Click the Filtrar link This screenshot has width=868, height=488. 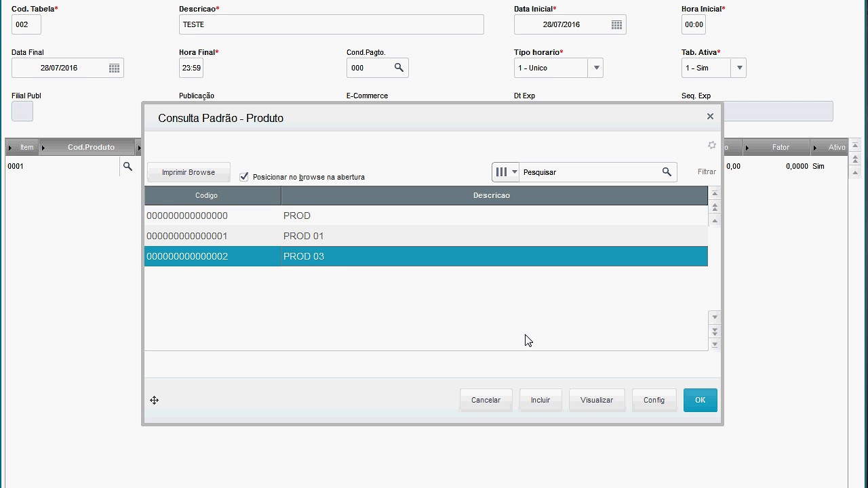click(707, 172)
